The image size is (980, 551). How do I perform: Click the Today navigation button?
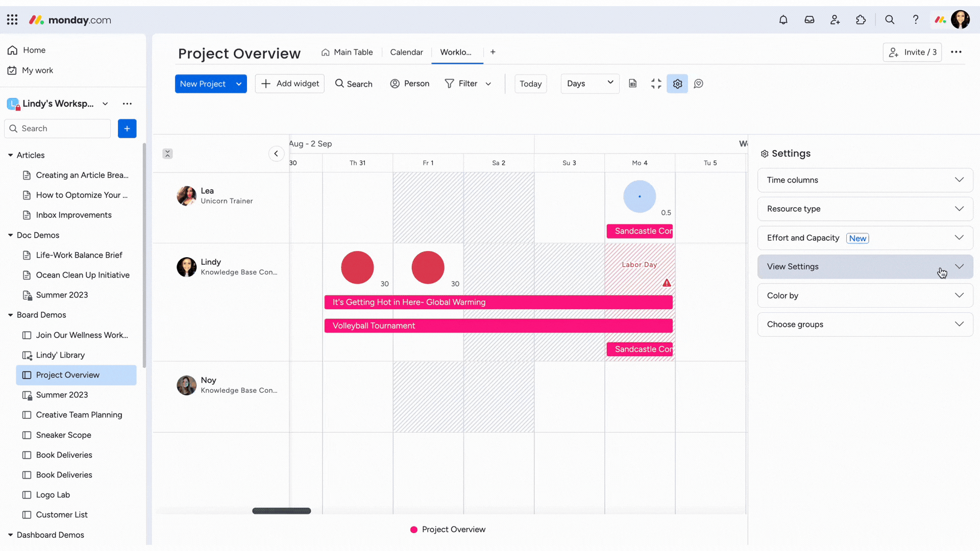(531, 84)
